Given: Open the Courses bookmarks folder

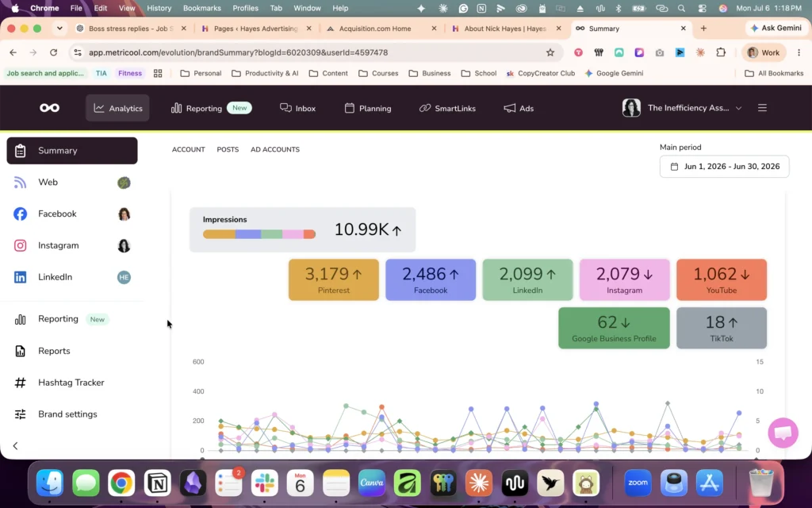Looking at the screenshot, I should coord(378,73).
